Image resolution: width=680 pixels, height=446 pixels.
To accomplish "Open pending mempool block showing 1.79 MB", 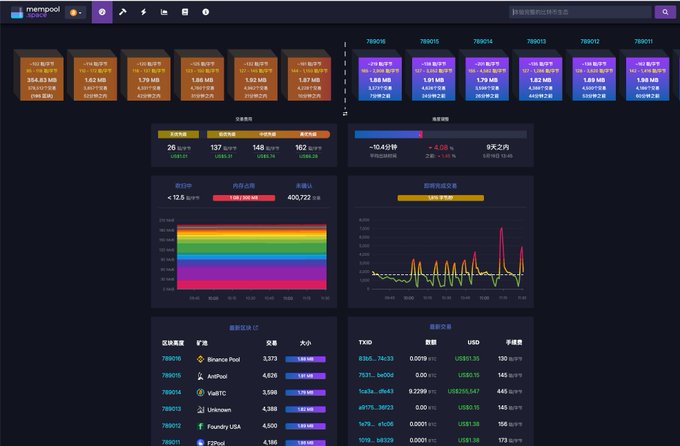I will tap(149, 79).
